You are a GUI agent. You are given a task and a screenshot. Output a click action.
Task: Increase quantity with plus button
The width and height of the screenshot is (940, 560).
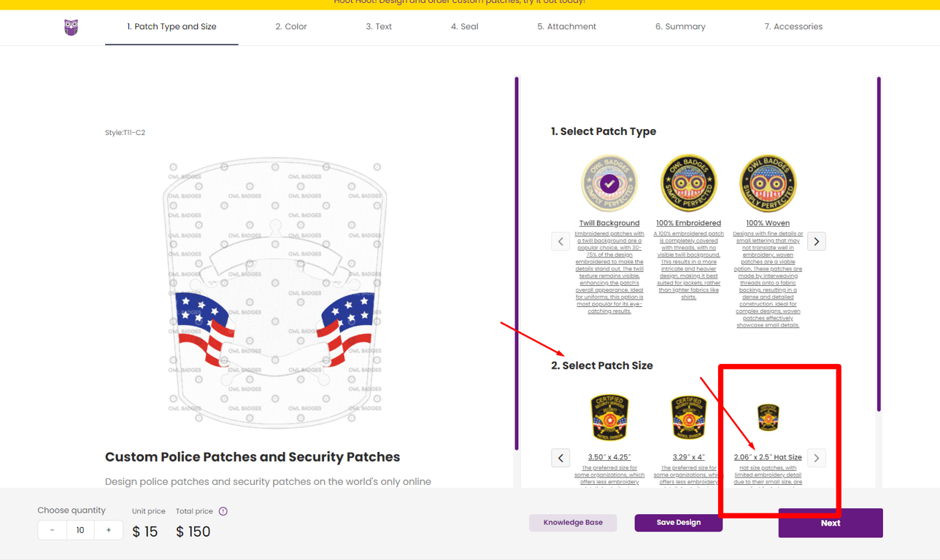point(109,530)
